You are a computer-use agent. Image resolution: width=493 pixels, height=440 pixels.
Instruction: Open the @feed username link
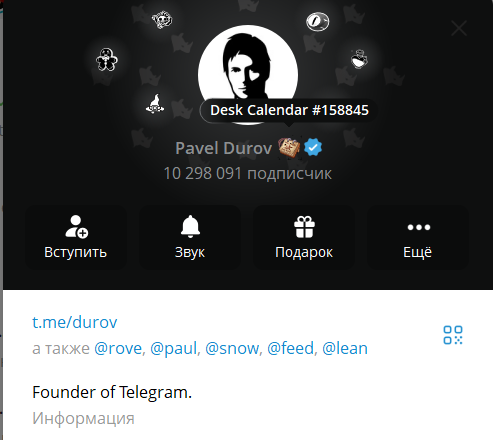click(291, 348)
